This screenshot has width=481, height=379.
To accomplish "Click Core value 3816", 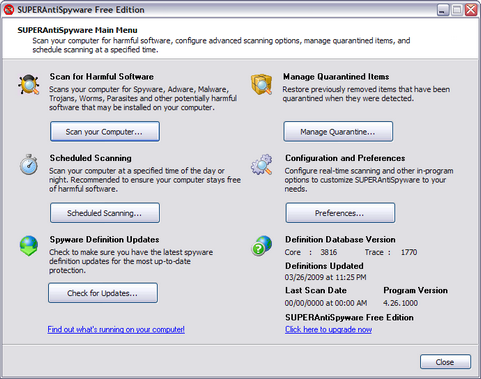I will click(329, 252).
